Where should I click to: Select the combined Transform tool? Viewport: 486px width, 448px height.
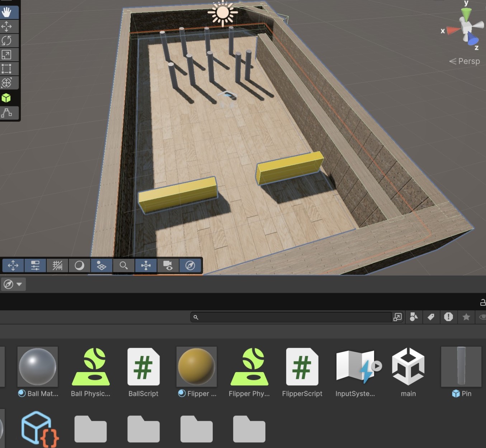pos(6,83)
